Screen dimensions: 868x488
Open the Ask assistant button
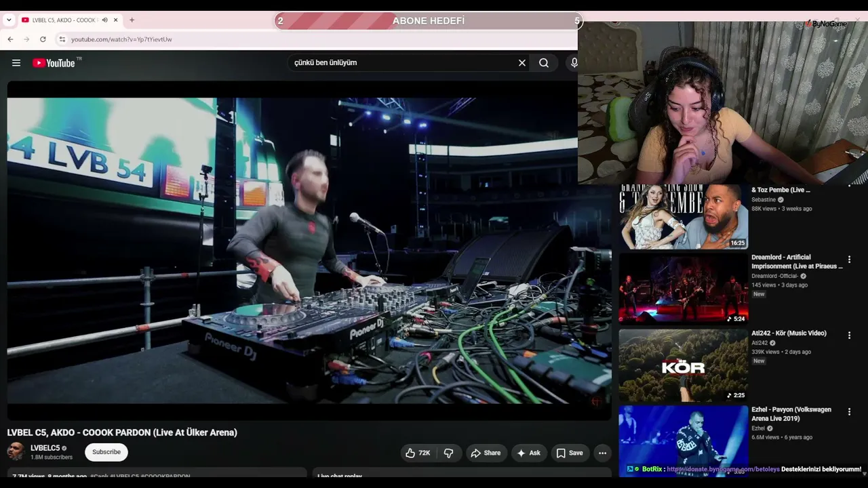tap(529, 453)
